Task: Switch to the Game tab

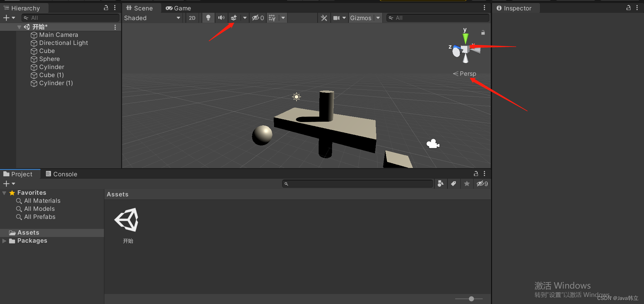Action: click(178, 8)
